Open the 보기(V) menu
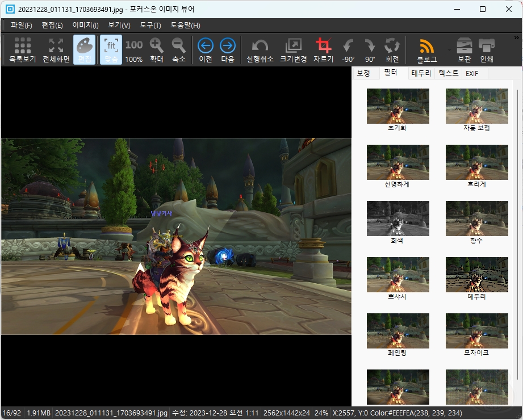523x420 pixels. 119,26
